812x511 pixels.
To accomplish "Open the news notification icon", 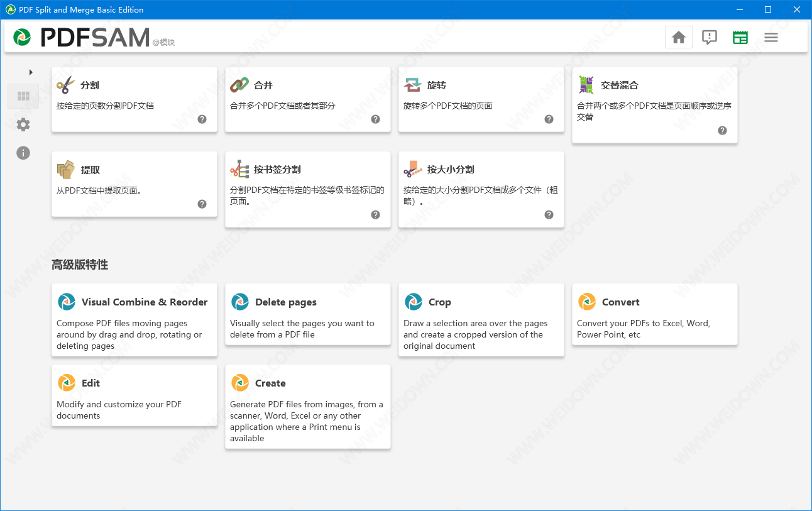I will [x=710, y=38].
